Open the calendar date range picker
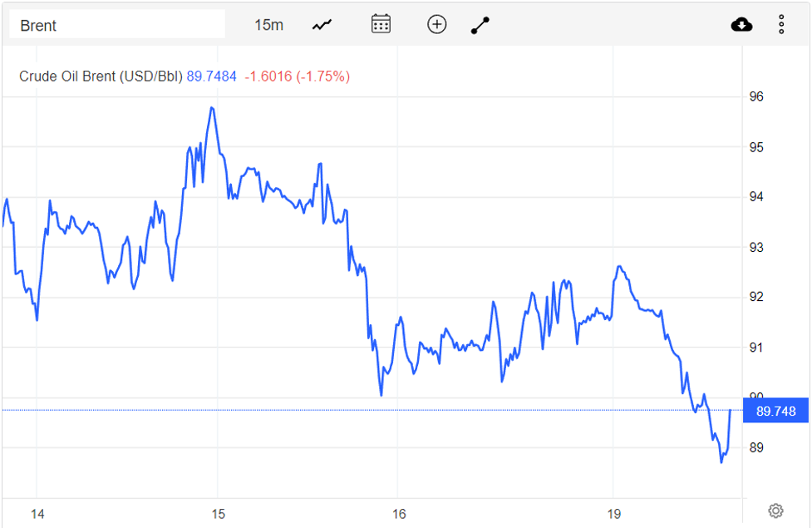 [x=381, y=24]
